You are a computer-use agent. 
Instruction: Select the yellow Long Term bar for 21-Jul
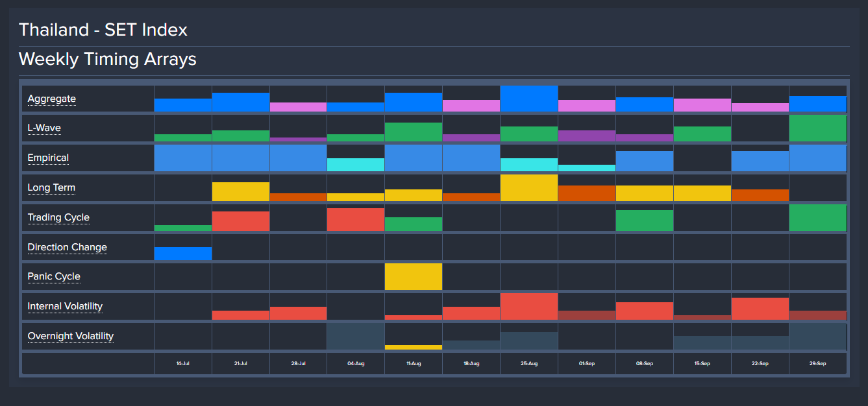tap(241, 191)
